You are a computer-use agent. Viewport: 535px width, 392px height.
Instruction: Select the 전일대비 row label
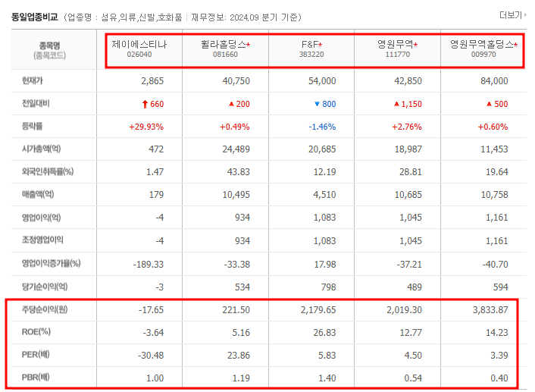(36, 103)
